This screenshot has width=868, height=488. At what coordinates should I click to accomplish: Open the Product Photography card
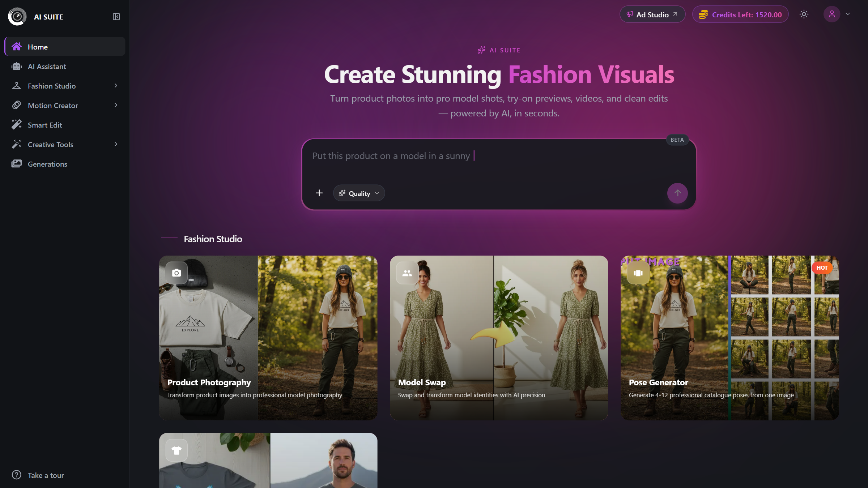(268, 338)
